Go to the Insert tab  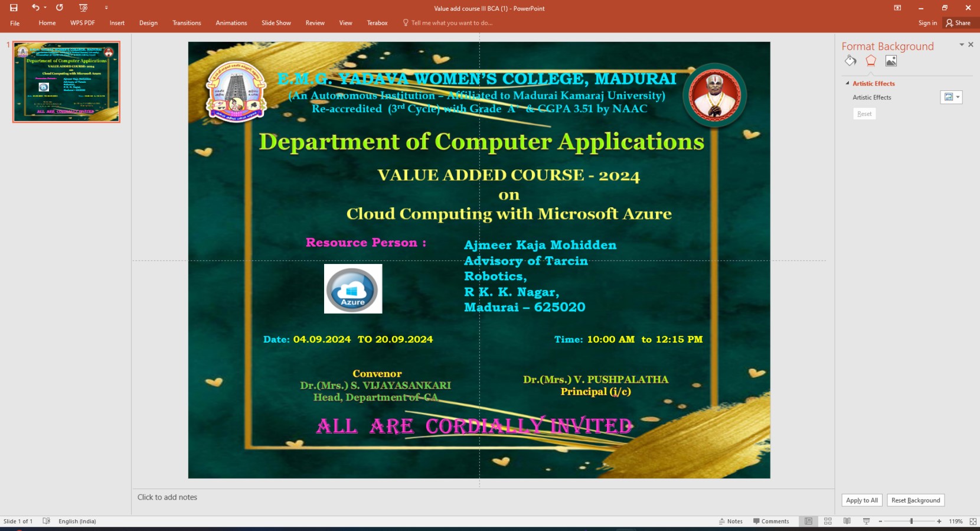coord(117,23)
